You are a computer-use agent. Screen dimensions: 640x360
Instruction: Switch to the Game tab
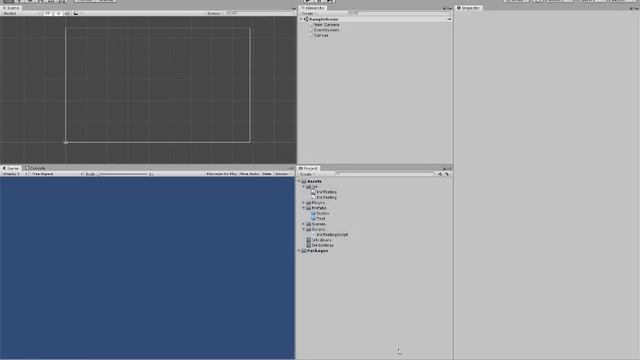pos(11,168)
